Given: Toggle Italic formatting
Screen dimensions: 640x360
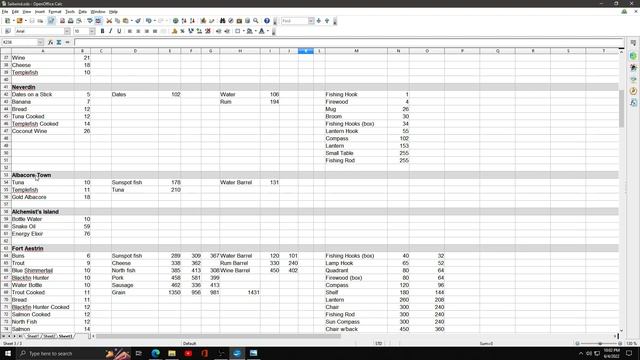Looking at the screenshot, I should pos(111,31).
